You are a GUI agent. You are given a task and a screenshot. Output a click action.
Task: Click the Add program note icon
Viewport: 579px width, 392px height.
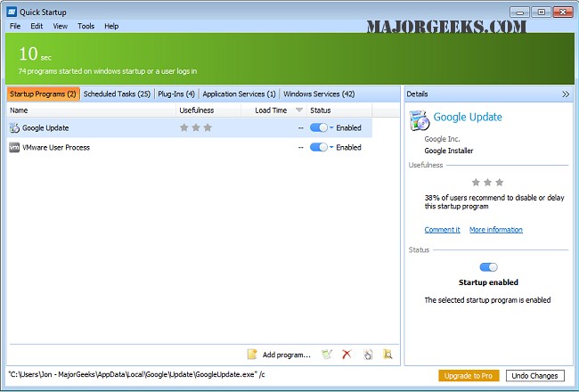click(252, 355)
